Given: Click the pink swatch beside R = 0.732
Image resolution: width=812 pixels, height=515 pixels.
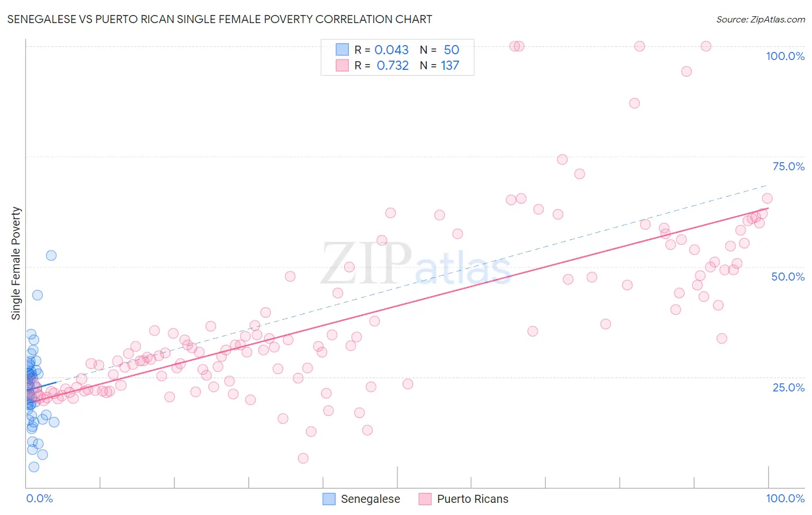Looking at the screenshot, I should pos(342,65).
